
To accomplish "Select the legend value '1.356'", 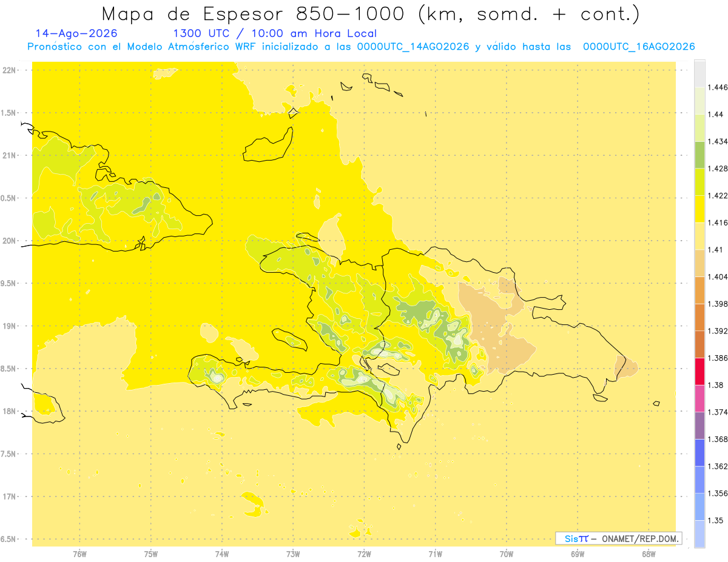I will 718,493.
